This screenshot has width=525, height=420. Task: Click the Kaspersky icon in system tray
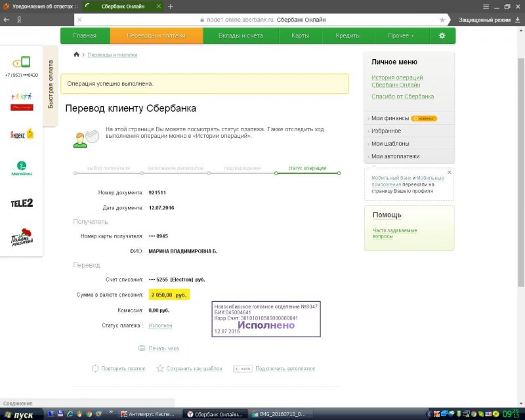click(437, 414)
